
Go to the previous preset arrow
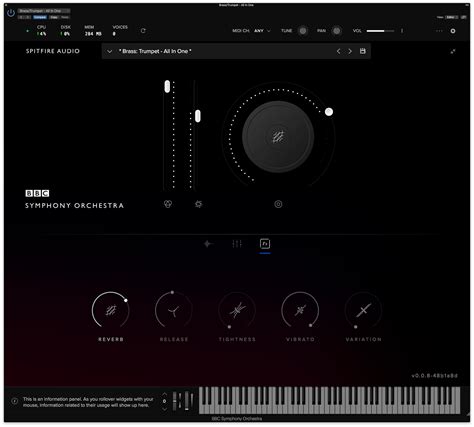coord(338,51)
